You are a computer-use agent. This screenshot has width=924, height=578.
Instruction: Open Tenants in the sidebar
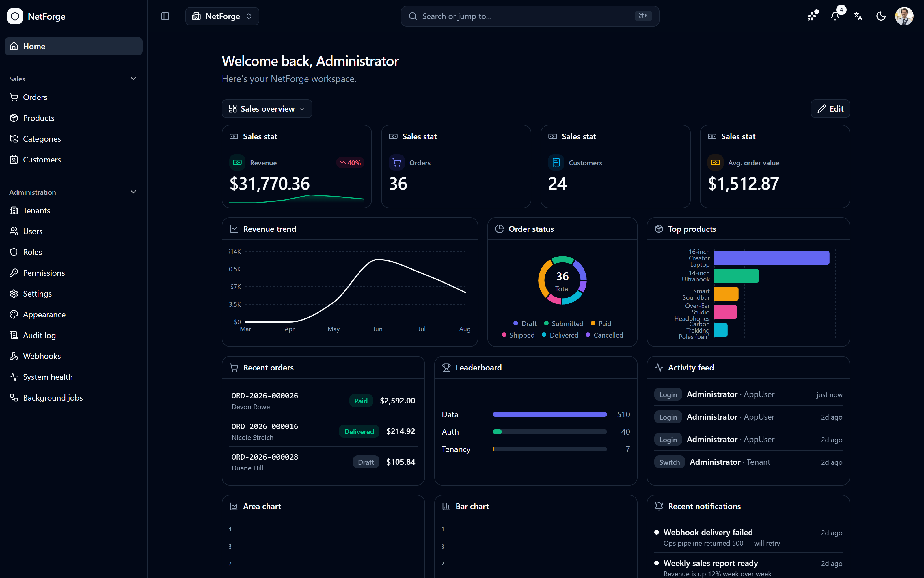(x=73, y=210)
